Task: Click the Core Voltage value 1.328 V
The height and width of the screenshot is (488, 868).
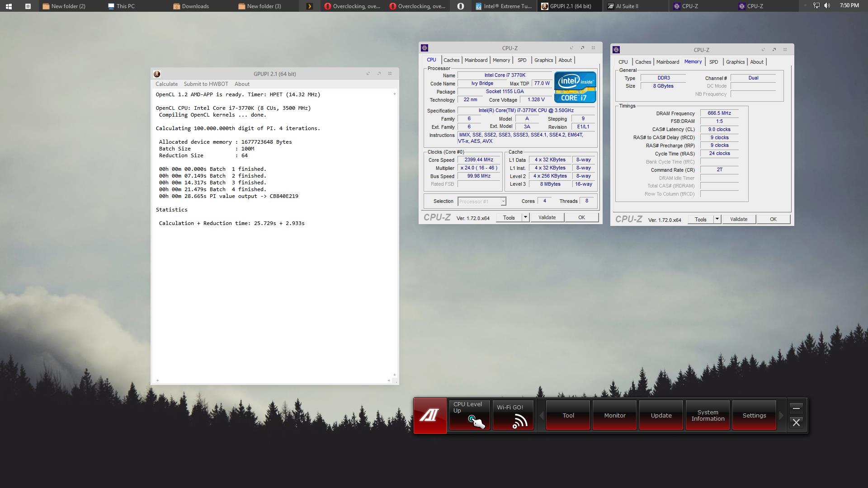Action: click(536, 100)
